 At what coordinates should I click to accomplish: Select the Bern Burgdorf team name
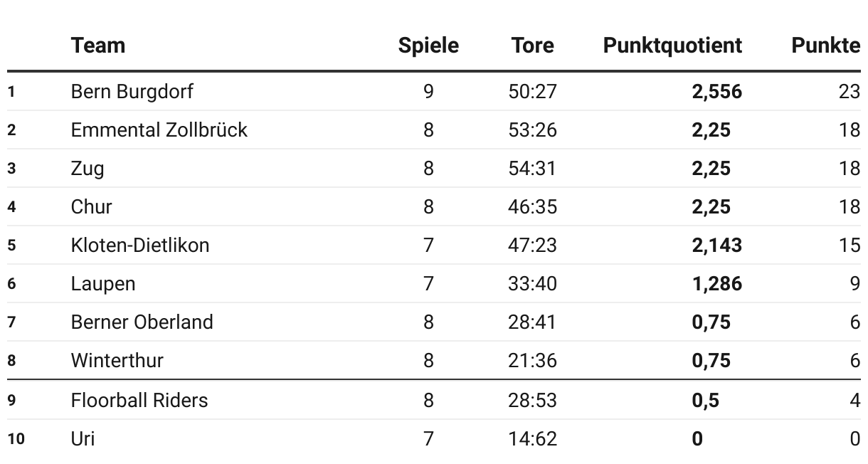point(132,92)
